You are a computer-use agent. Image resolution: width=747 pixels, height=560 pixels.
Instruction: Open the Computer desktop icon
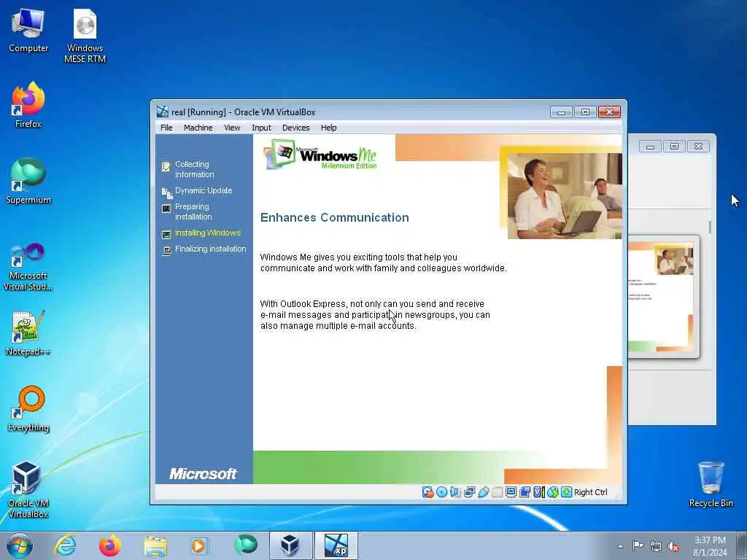click(x=28, y=30)
